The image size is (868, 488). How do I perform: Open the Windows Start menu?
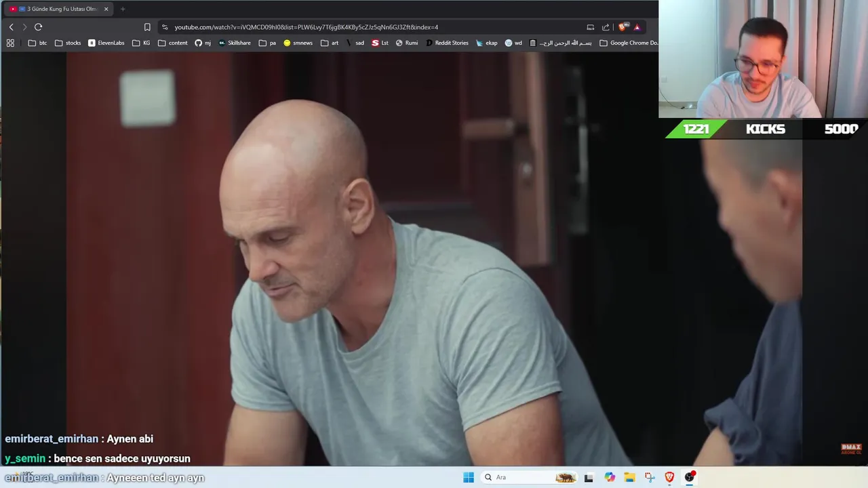point(469,477)
